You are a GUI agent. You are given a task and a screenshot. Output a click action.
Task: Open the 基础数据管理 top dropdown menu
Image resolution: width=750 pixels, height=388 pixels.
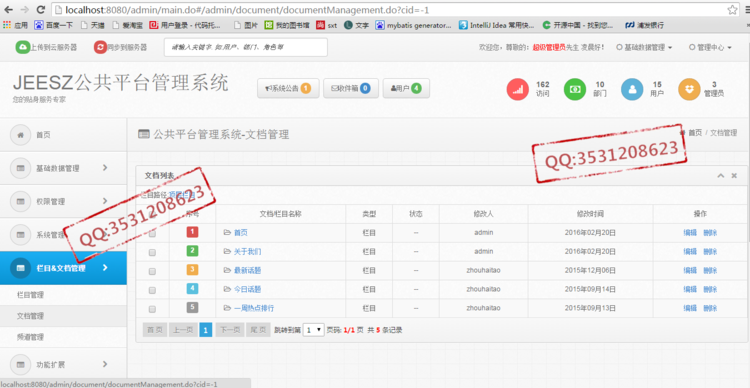[644, 47]
